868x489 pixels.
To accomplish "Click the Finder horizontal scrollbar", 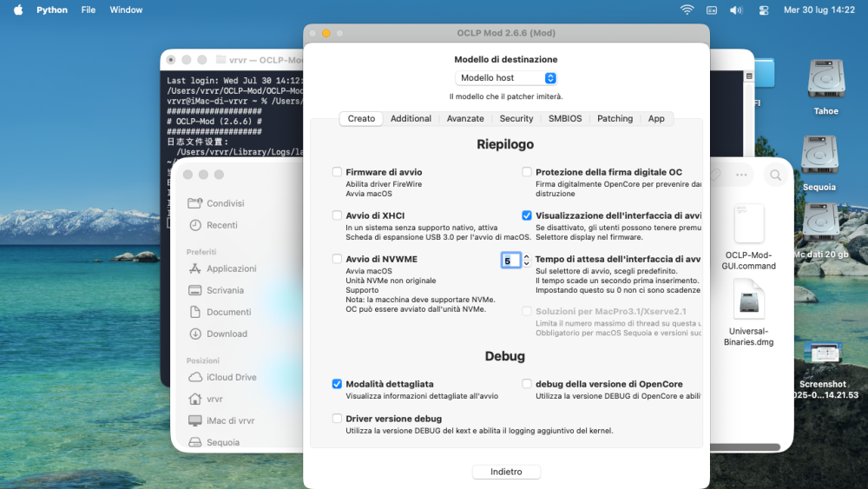I will 745,447.
